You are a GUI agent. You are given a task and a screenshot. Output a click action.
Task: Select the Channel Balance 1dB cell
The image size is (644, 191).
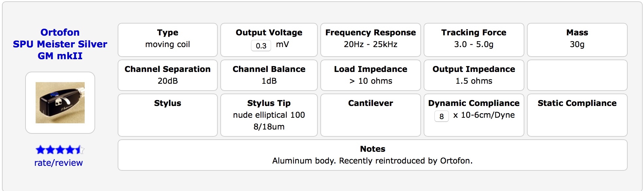269,75
